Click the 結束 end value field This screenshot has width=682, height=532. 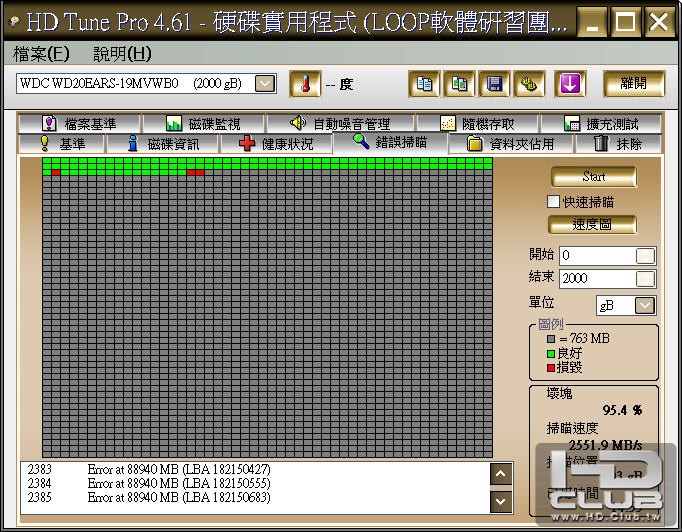coord(597,278)
